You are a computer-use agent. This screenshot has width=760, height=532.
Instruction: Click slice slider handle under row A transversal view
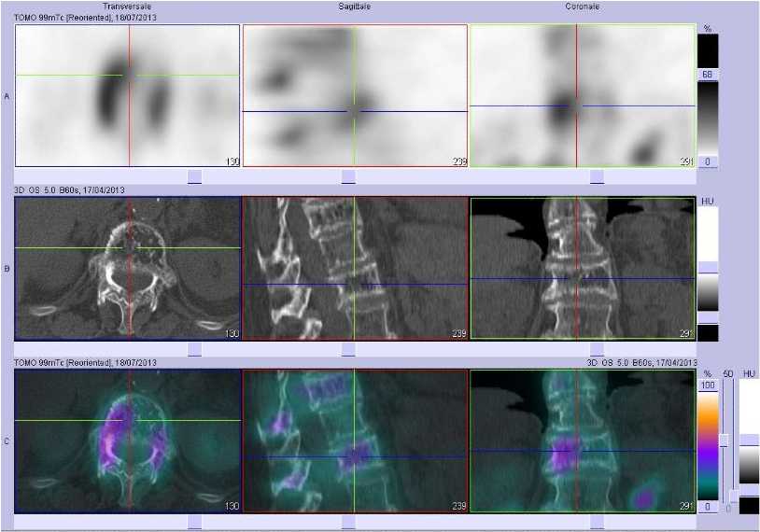(x=194, y=176)
